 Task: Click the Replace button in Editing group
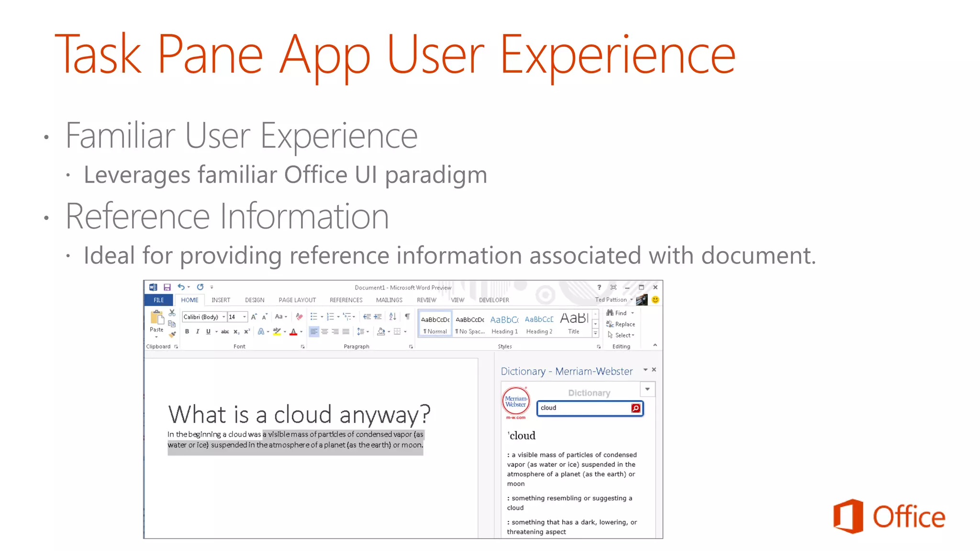[x=621, y=324]
